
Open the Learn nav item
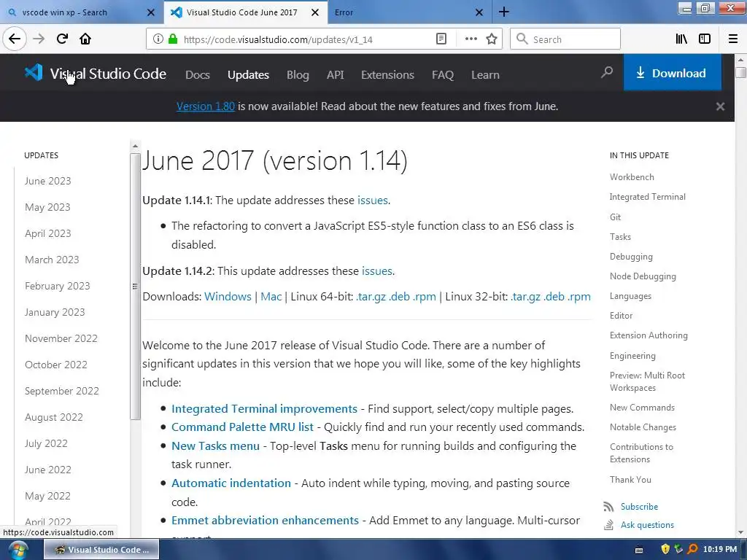point(485,75)
